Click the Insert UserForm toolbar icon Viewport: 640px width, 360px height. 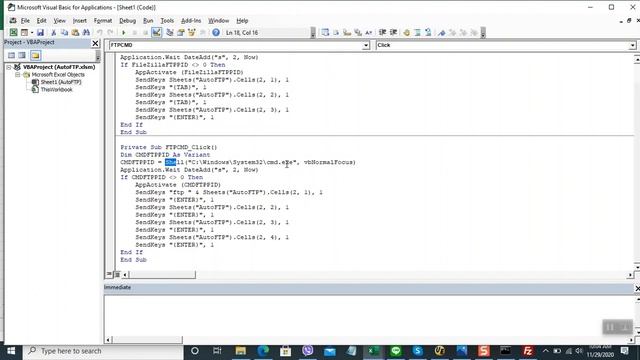pos(24,33)
